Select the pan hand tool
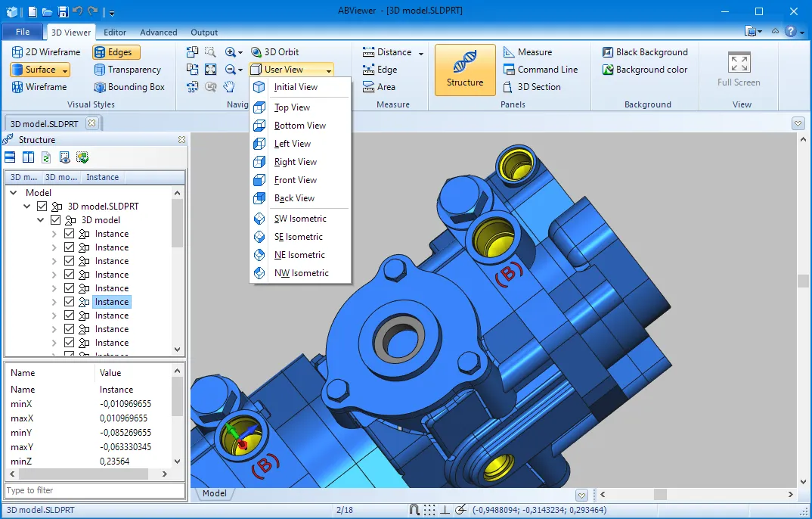 click(229, 86)
